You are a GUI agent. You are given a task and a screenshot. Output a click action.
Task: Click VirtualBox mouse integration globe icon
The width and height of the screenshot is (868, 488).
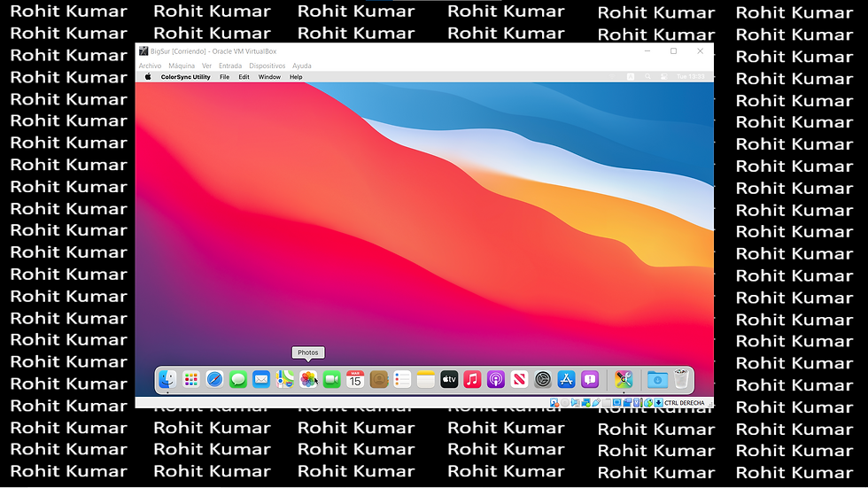[648, 403]
